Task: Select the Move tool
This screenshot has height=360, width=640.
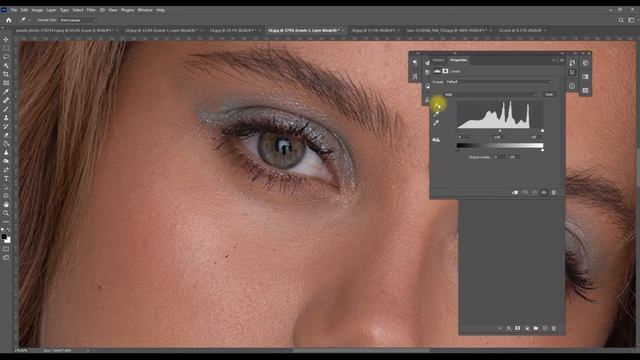Action: pos(6,40)
